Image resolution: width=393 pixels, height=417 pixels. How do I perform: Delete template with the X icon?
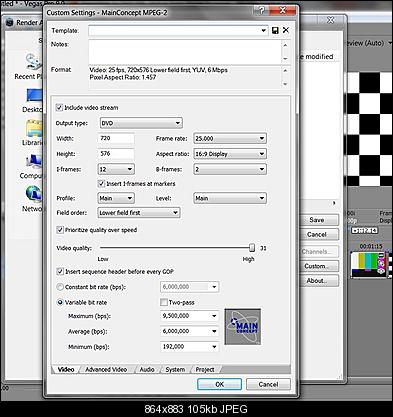(286, 30)
